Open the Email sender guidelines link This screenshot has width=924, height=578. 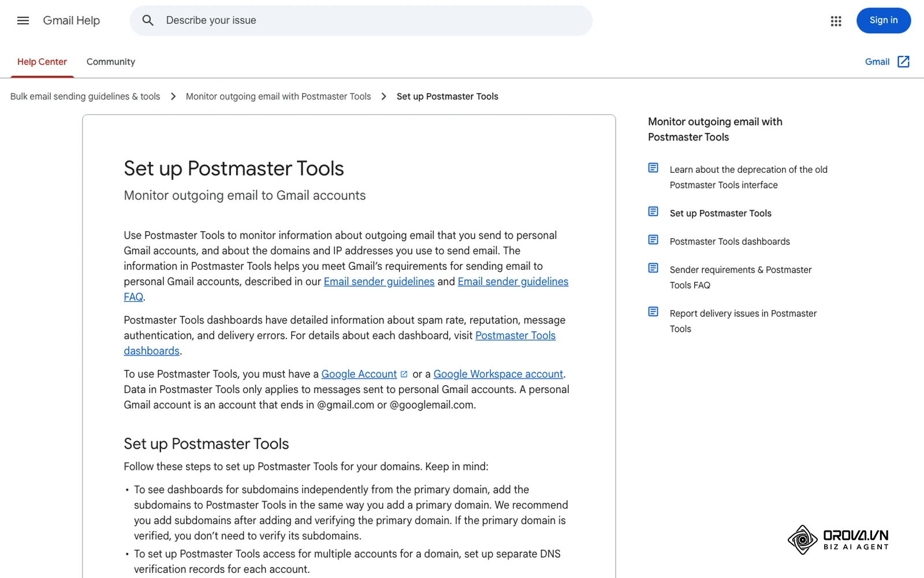(379, 281)
